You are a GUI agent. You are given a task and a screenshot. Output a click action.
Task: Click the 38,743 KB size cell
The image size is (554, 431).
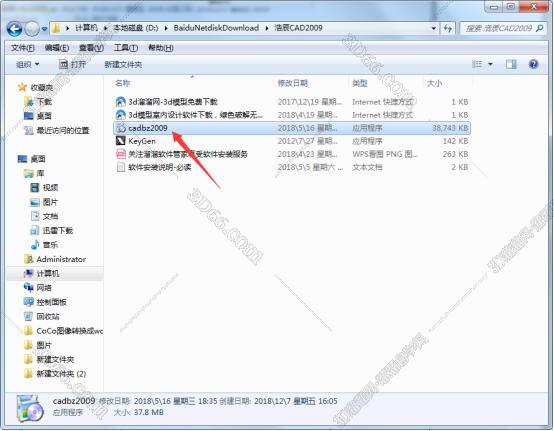point(450,128)
